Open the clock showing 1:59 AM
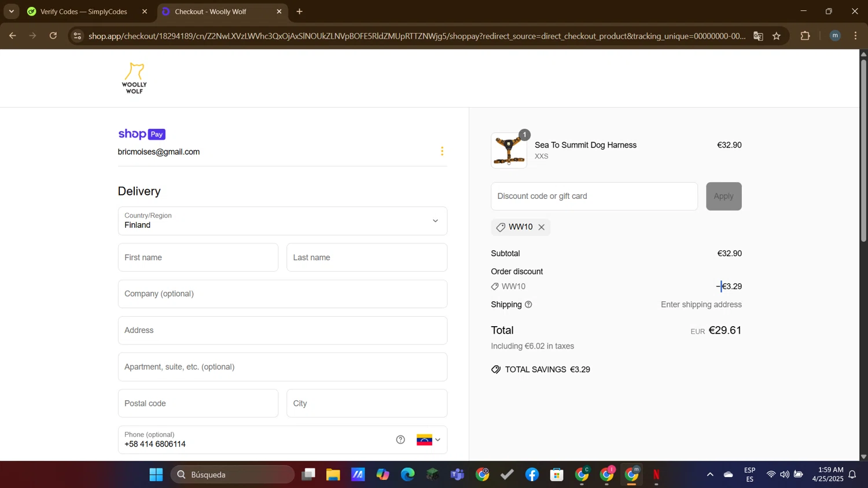Viewport: 868px width, 488px height. pyautogui.click(x=828, y=475)
